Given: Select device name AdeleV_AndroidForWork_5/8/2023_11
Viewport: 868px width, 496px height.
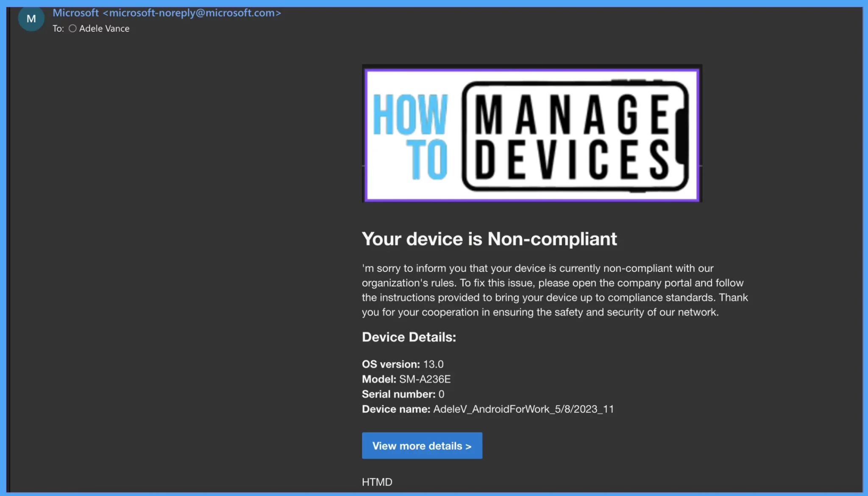Looking at the screenshot, I should pyautogui.click(x=523, y=409).
